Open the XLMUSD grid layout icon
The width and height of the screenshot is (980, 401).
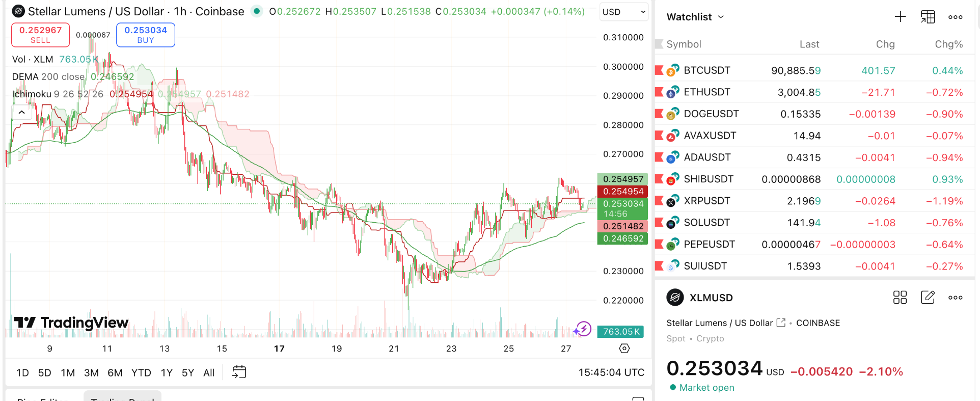coord(900,298)
